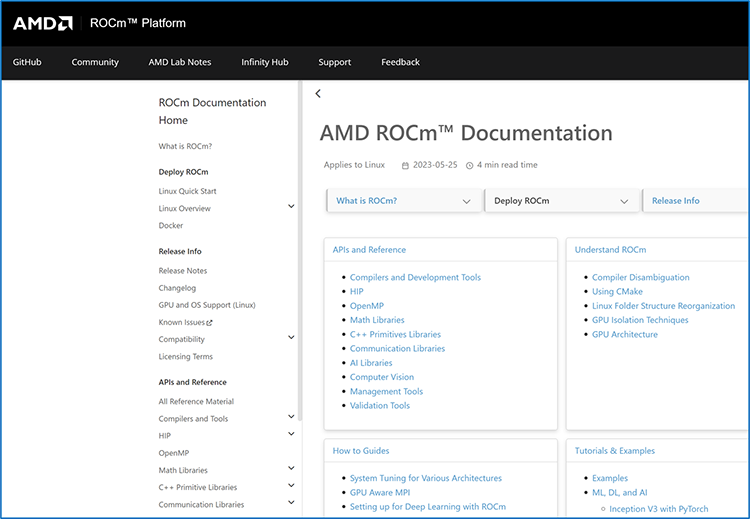The height and width of the screenshot is (519, 750).
Task: Select All Reference Material in sidebar
Action: 196,401
